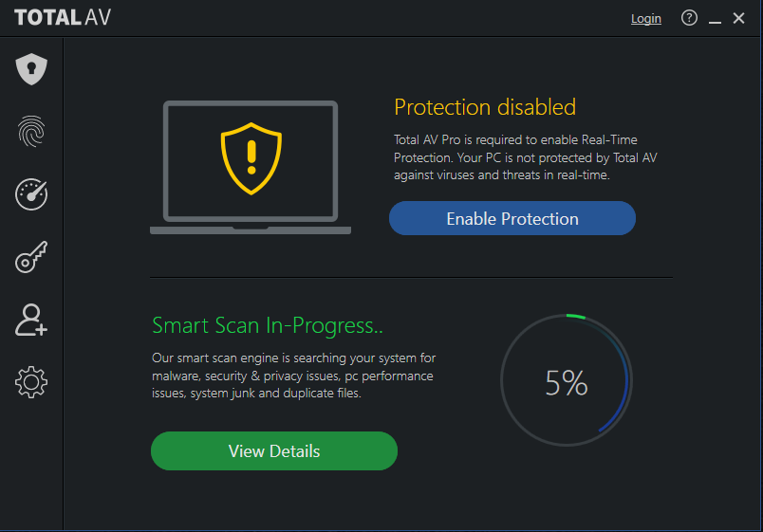Open the gear settings section

31,382
